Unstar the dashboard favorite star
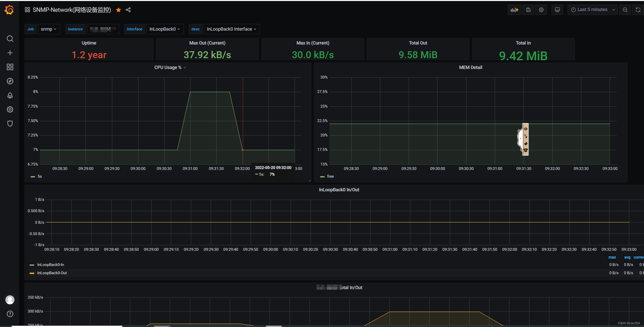The height and width of the screenshot is (327, 644). point(118,10)
